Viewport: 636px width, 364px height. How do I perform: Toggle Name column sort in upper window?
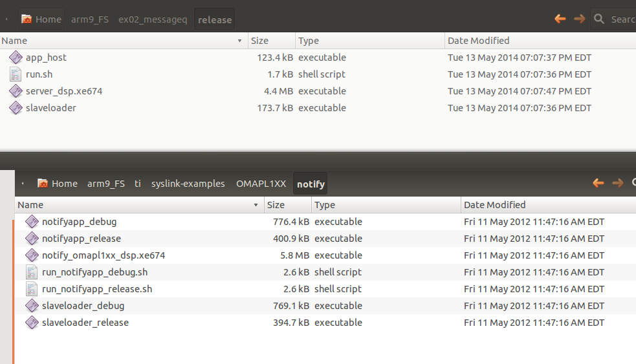124,41
